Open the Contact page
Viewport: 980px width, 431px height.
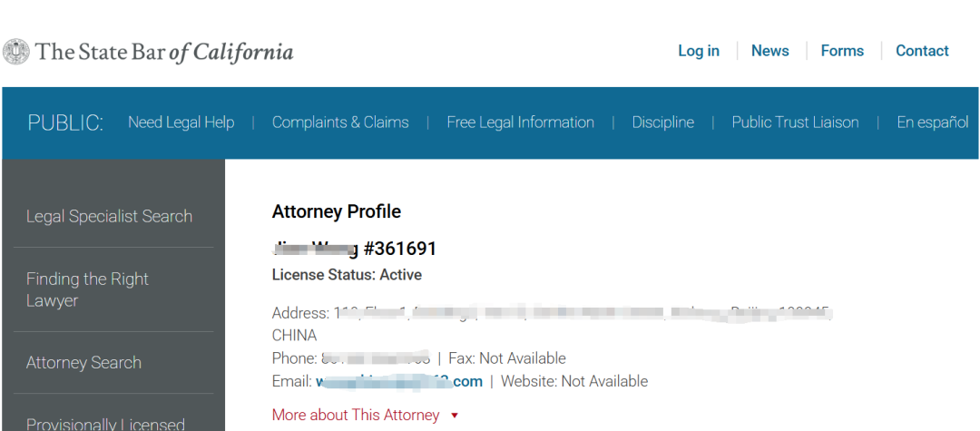pyautogui.click(x=923, y=51)
